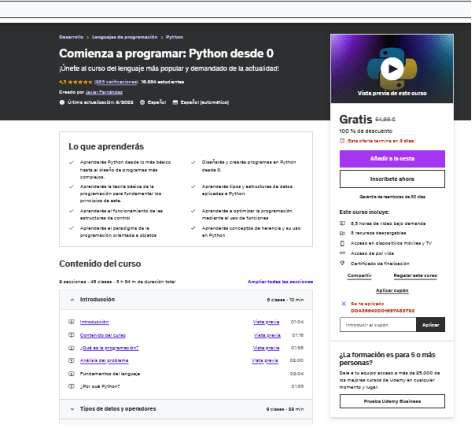Image resolution: width=475 pixels, height=428 pixels.
Task: Click the 'Contenido del curso' heading
Action: 100,264
